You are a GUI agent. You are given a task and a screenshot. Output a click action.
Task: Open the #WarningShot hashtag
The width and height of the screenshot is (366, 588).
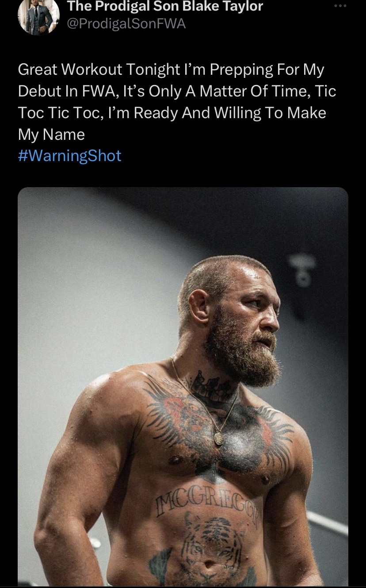(x=69, y=156)
